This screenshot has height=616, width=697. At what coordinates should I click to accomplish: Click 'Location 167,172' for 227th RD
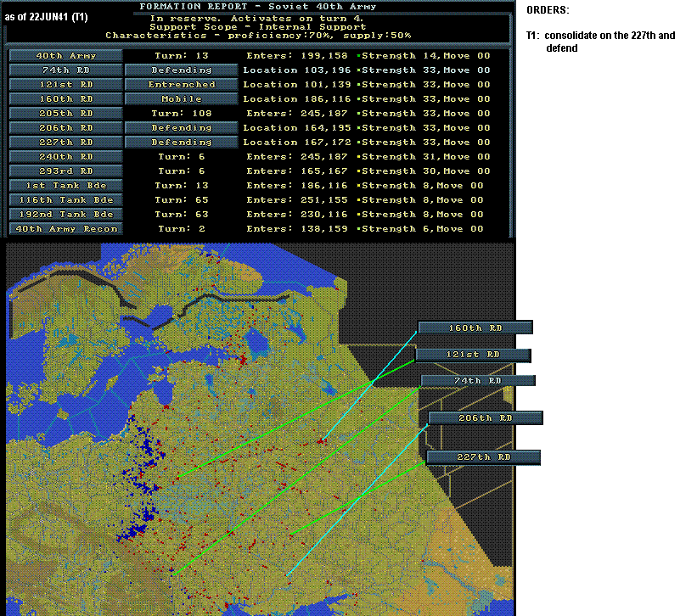[x=297, y=142]
